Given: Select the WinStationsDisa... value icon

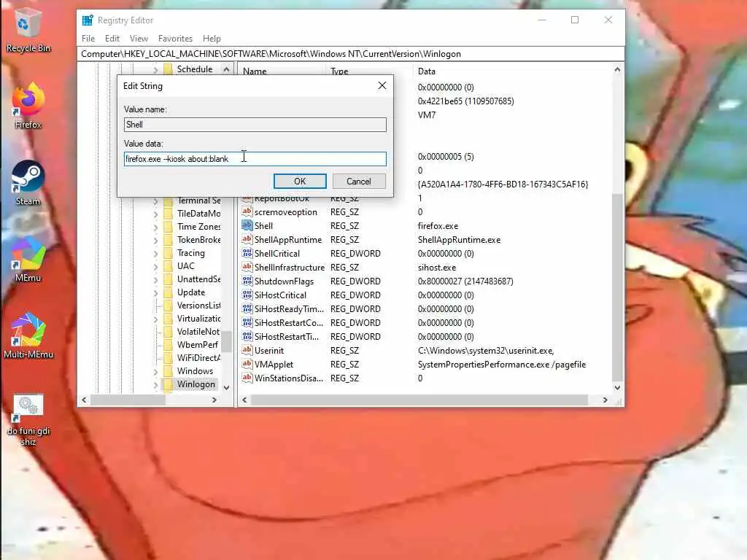Looking at the screenshot, I should pos(247,377).
